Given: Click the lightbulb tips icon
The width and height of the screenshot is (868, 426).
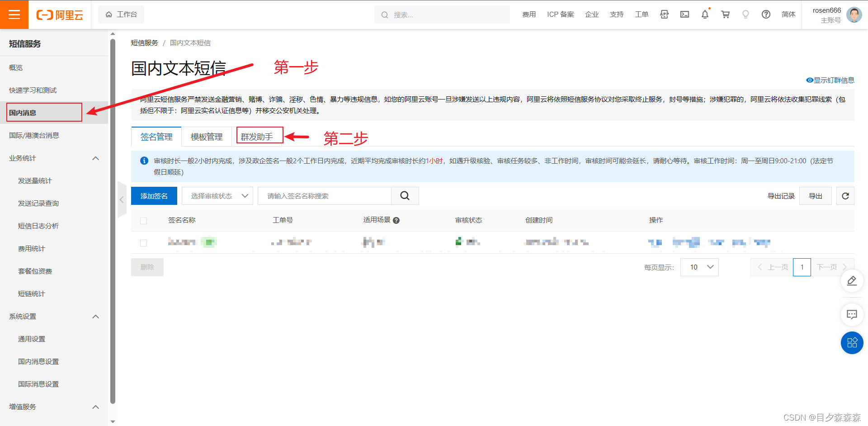Looking at the screenshot, I should tap(745, 14).
